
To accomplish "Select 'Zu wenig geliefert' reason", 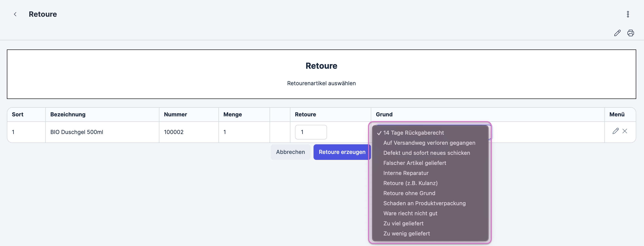I will [407, 233].
